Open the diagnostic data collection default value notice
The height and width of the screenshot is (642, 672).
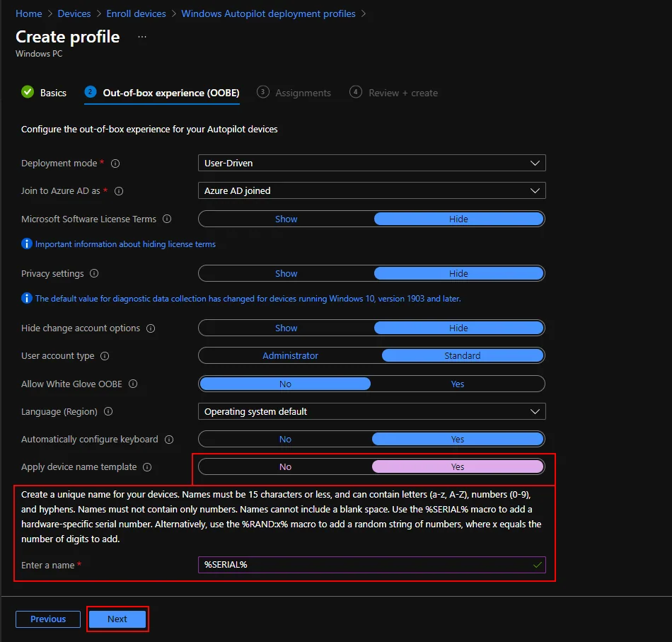tap(248, 299)
